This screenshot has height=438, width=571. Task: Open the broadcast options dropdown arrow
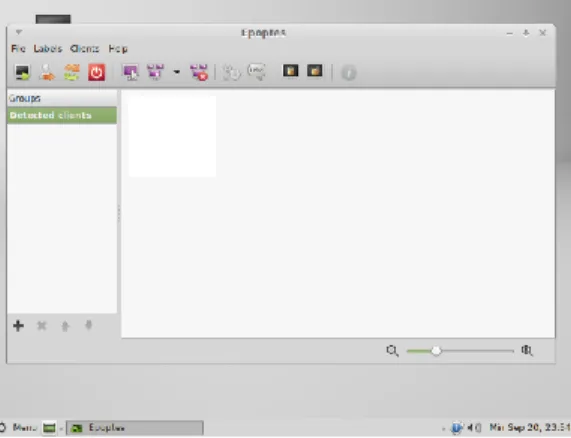pos(177,72)
